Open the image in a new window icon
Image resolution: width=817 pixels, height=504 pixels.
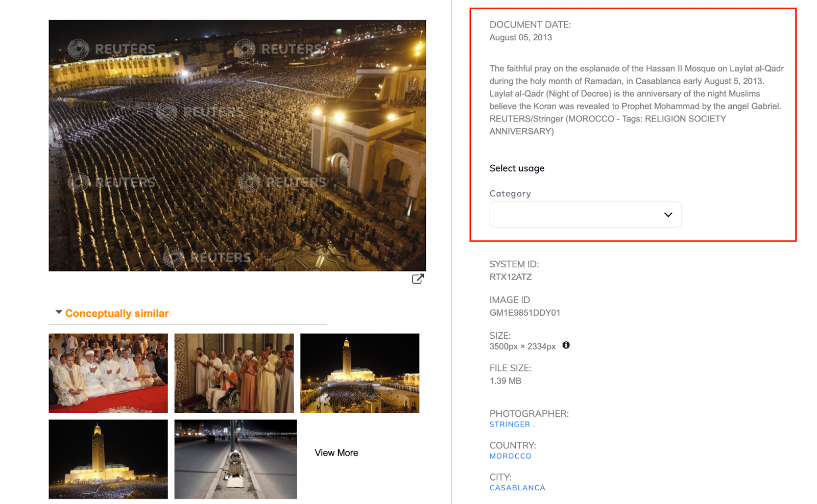point(418,279)
